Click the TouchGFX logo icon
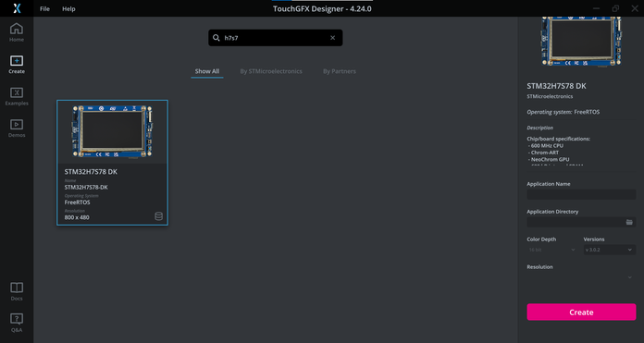 [17, 8]
